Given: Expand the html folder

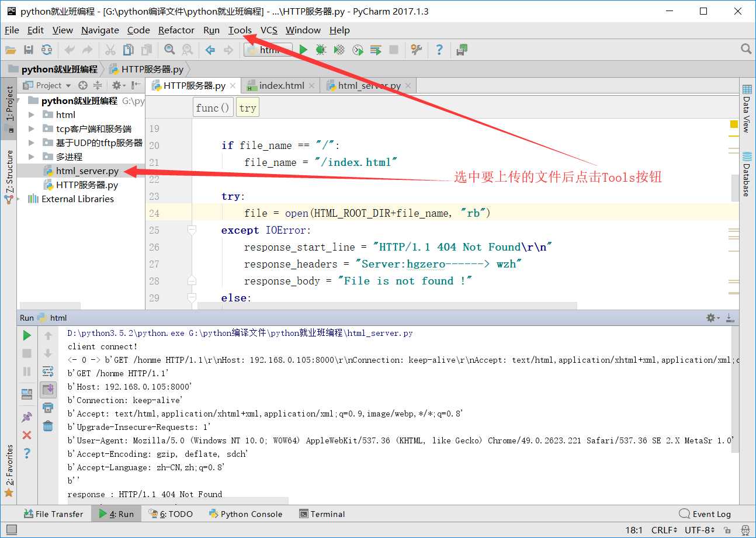Looking at the screenshot, I should (x=31, y=114).
